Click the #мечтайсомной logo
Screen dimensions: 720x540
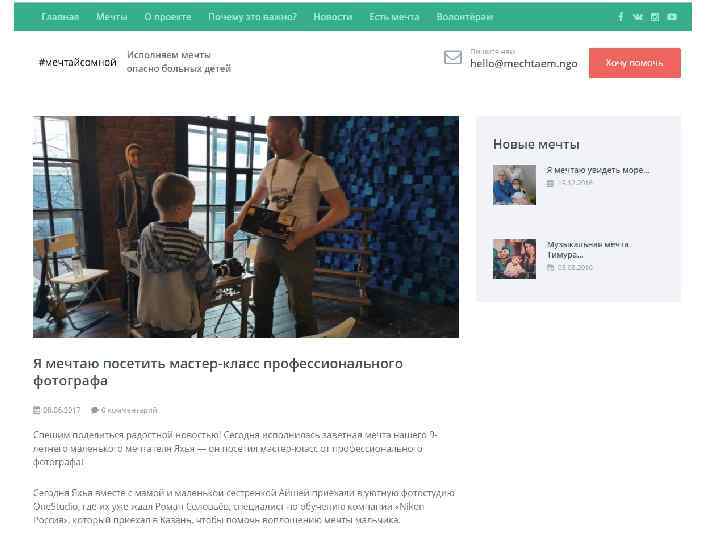78,62
